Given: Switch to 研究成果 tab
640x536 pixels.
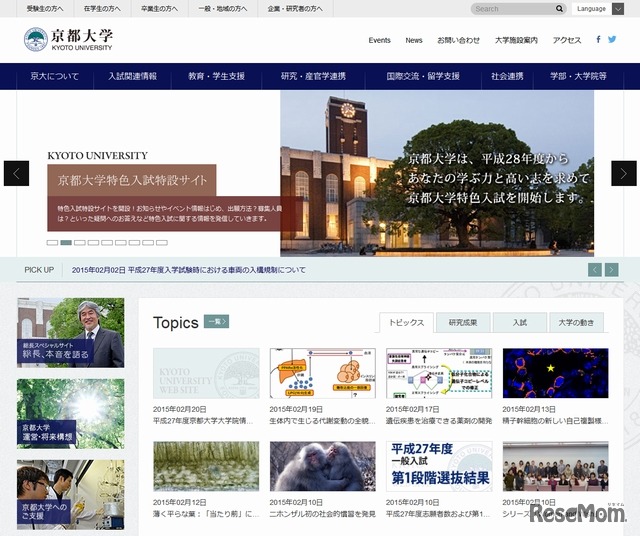Looking at the screenshot, I should tap(463, 322).
